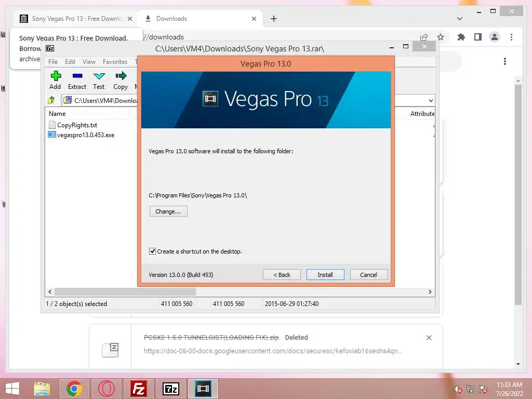Click the Test icon in 7-Zip toolbar

pos(99,80)
